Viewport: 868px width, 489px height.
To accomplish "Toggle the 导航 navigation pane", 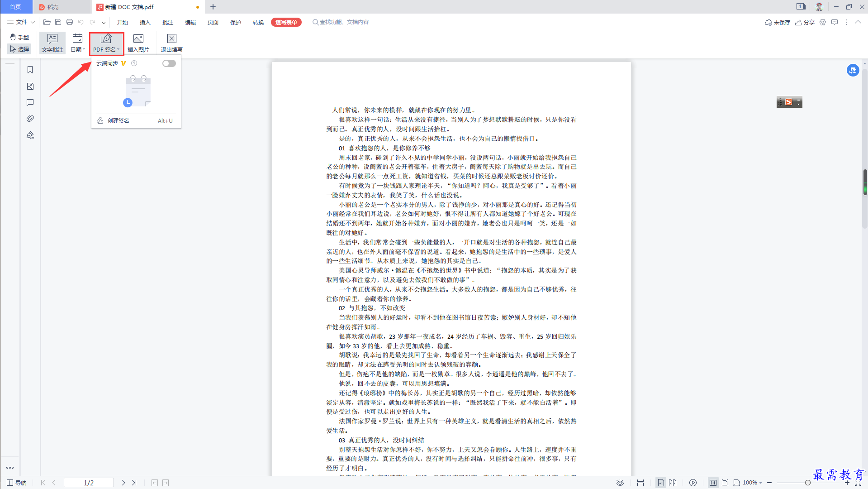I will (x=16, y=483).
